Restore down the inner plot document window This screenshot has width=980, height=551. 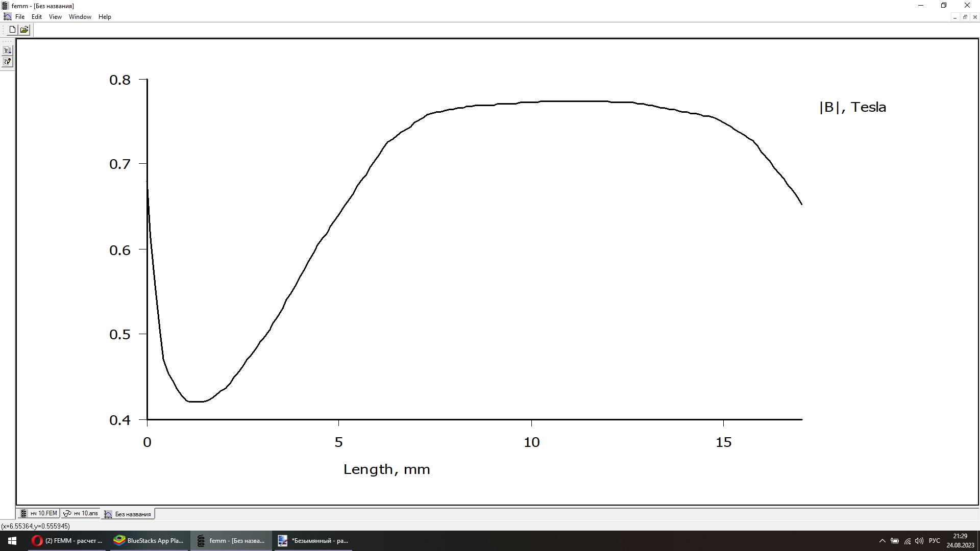click(x=965, y=17)
